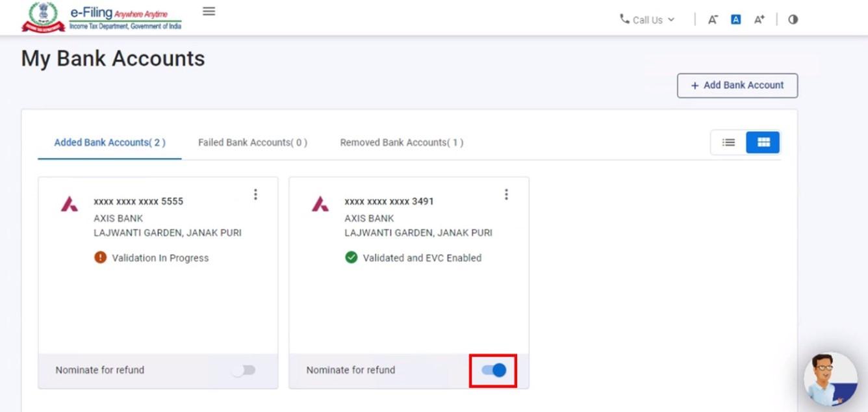Decrease font size with the A- icon
The height and width of the screenshot is (412, 868).
712,19
